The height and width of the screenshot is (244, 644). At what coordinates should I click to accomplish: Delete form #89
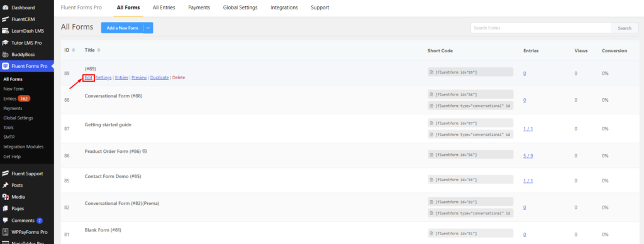(179, 77)
